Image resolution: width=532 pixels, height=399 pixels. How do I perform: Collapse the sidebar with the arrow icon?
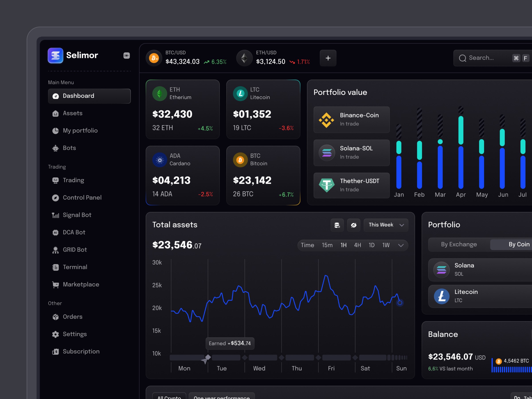click(127, 56)
